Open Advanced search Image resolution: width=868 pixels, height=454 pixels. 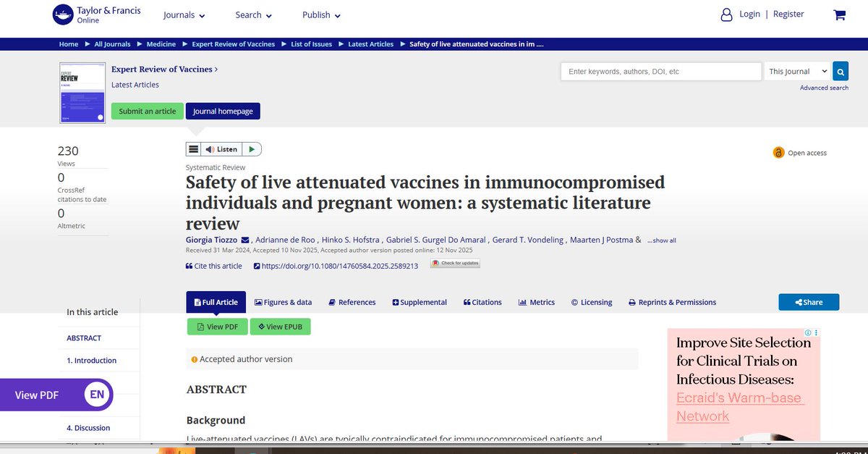pyautogui.click(x=824, y=88)
